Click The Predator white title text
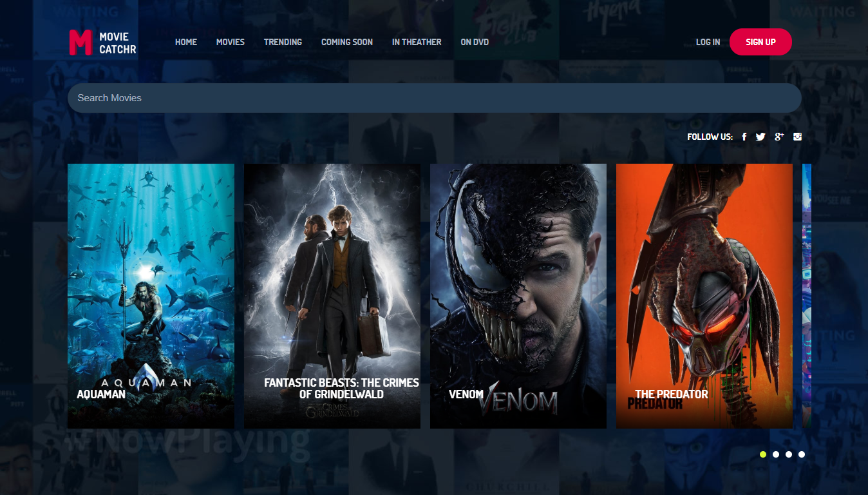This screenshot has width=868, height=495. pos(672,394)
